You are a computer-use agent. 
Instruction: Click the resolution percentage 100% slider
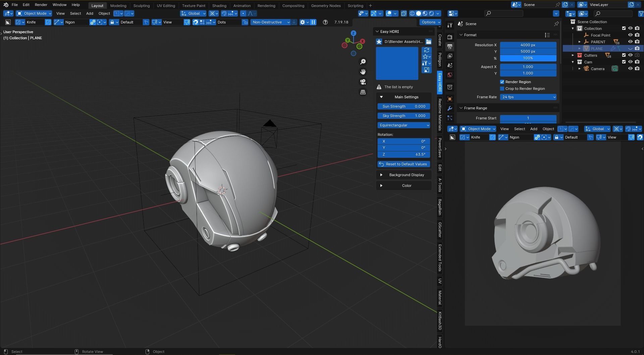[528, 58]
